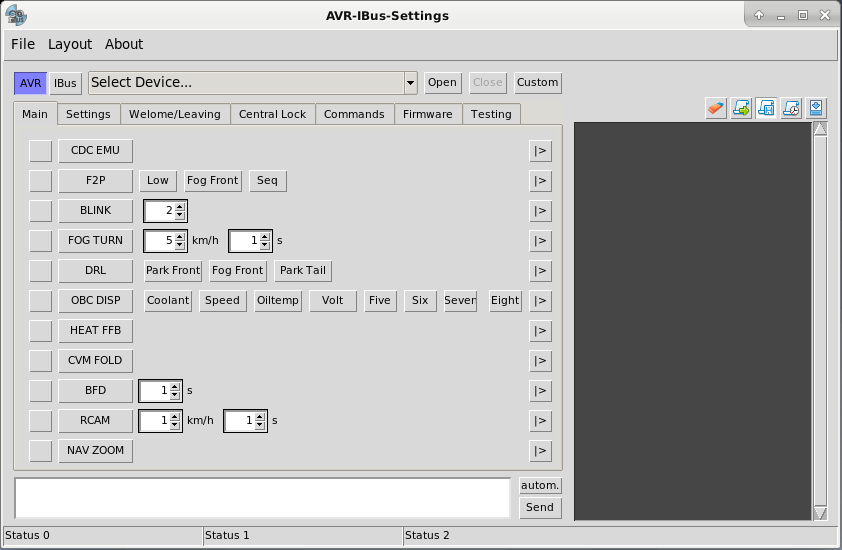
Task: Click the Custom button
Action: pos(538,83)
